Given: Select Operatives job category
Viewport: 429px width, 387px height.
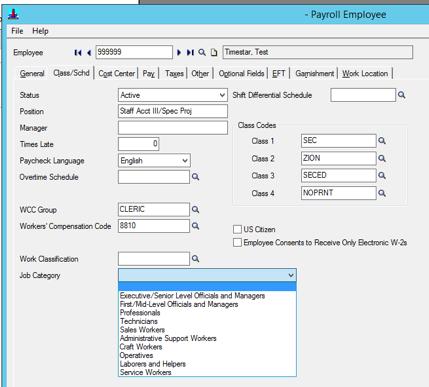Looking at the screenshot, I should (207, 355).
